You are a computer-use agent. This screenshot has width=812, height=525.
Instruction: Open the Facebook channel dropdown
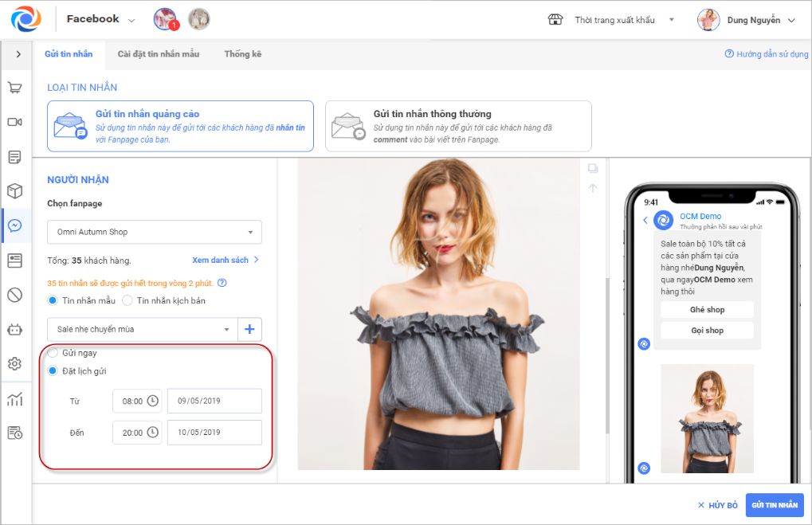(100, 19)
